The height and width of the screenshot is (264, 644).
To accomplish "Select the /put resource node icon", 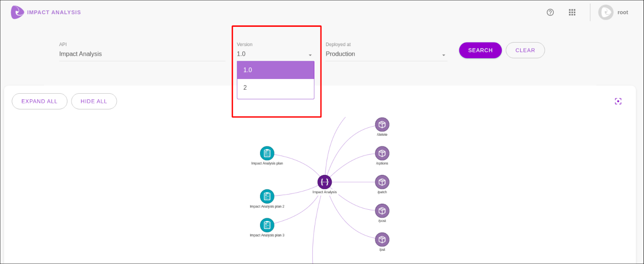I will point(382,240).
